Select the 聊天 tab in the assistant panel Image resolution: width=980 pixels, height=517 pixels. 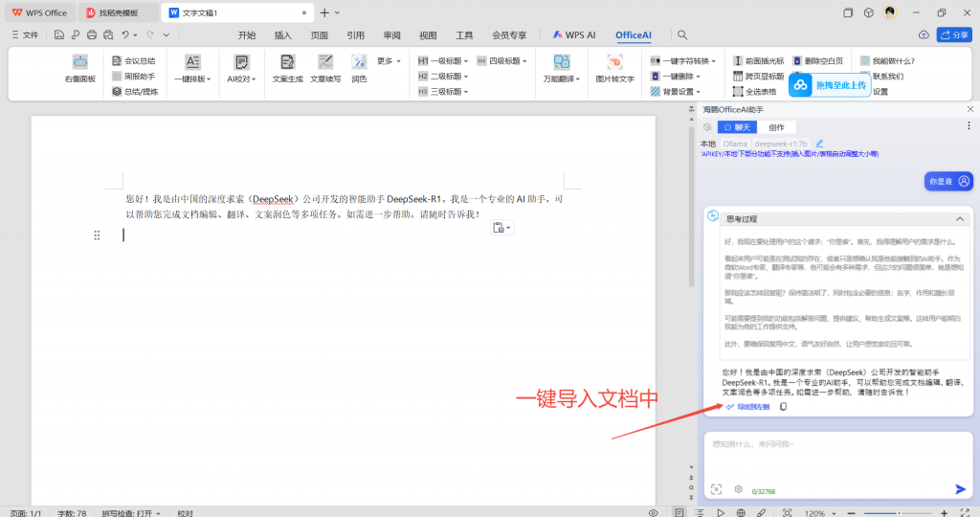point(738,127)
